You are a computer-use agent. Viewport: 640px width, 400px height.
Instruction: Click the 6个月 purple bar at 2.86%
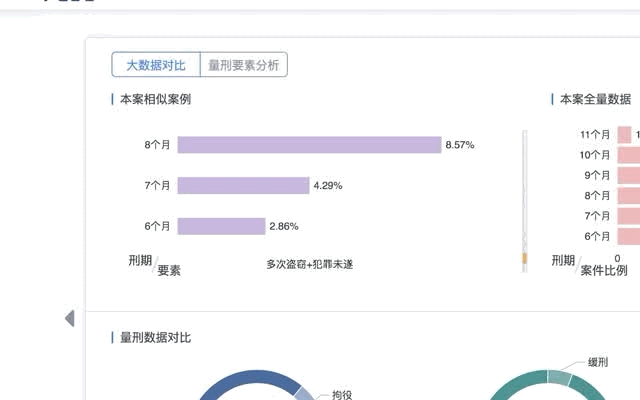[x=221, y=226]
